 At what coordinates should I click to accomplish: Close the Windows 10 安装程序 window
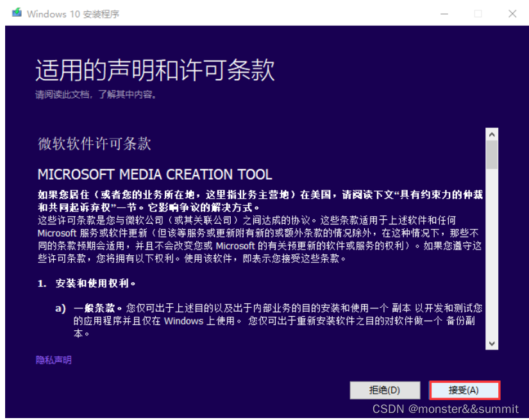pyautogui.click(x=512, y=14)
